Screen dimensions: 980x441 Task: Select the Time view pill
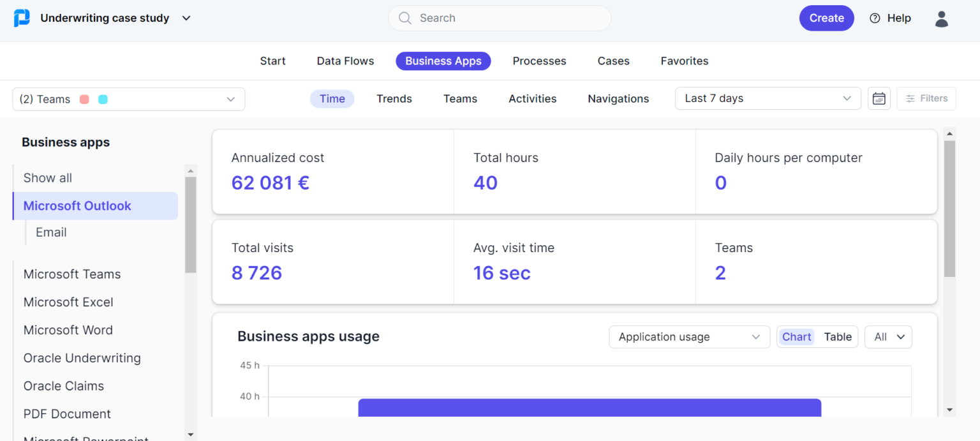coord(332,98)
